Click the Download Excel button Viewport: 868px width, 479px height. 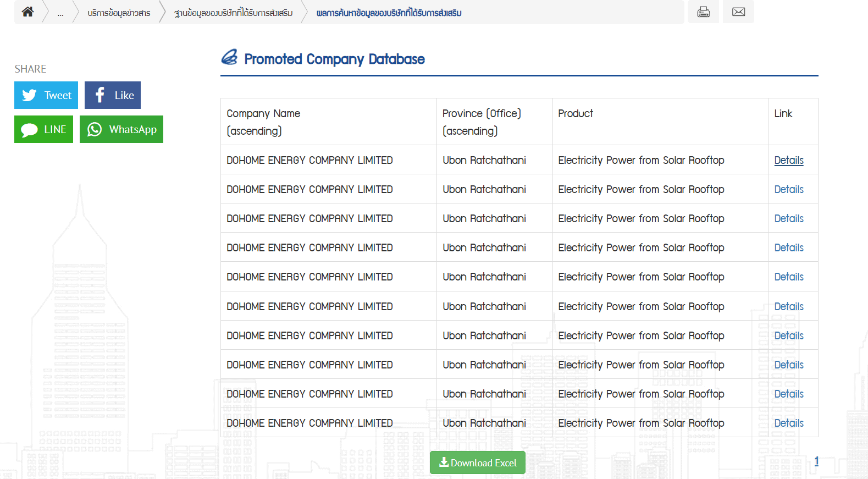coord(477,463)
